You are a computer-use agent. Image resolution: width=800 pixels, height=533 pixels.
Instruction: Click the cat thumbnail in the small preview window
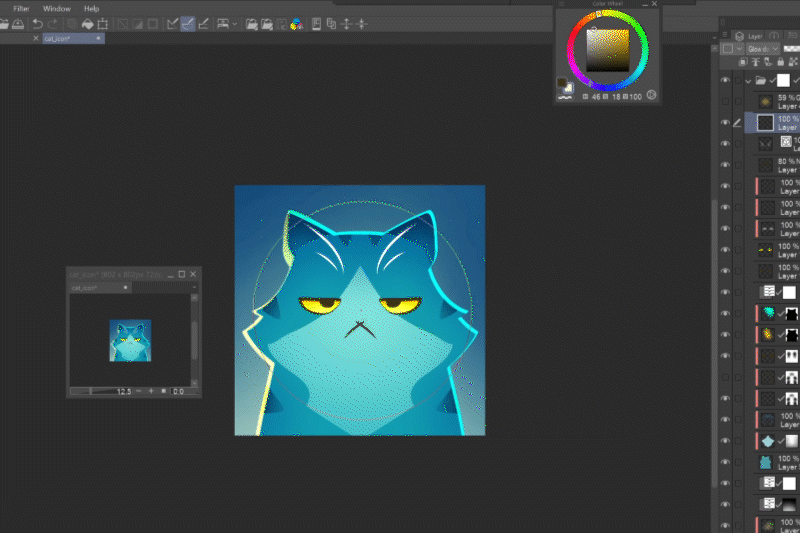[130, 340]
